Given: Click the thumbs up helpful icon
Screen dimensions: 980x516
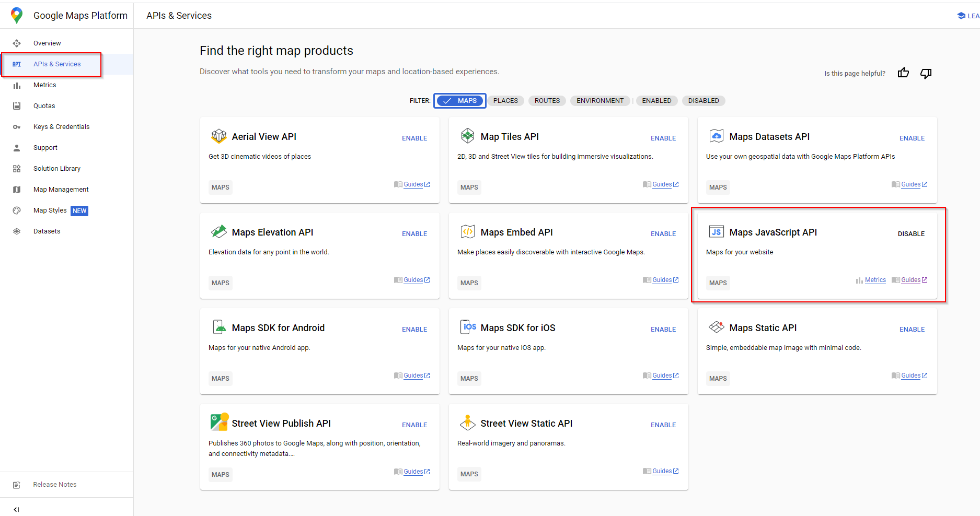Looking at the screenshot, I should (903, 73).
